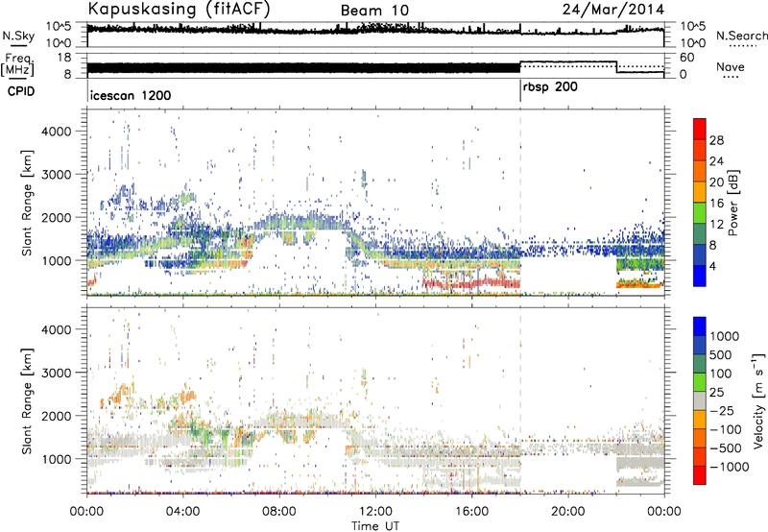Click the "08:00" time axis label

[279, 512]
